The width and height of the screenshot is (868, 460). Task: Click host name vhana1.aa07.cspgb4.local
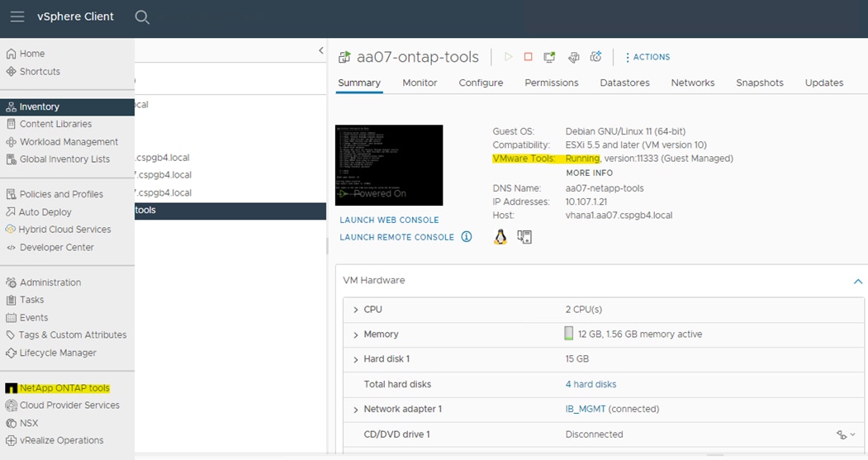[x=619, y=215]
